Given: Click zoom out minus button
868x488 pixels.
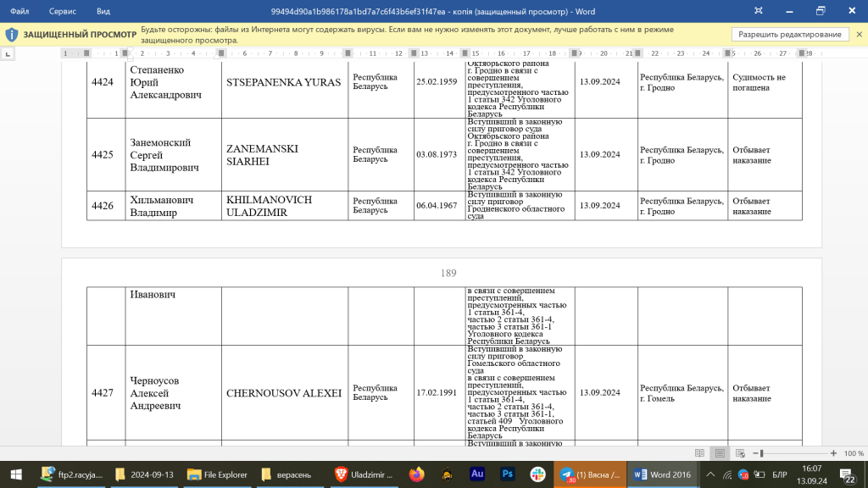Looking at the screenshot, I should coord(754,453).
